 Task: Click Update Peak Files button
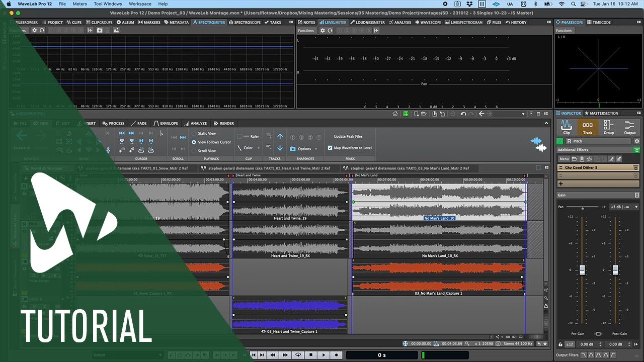(x=348, y=136)
